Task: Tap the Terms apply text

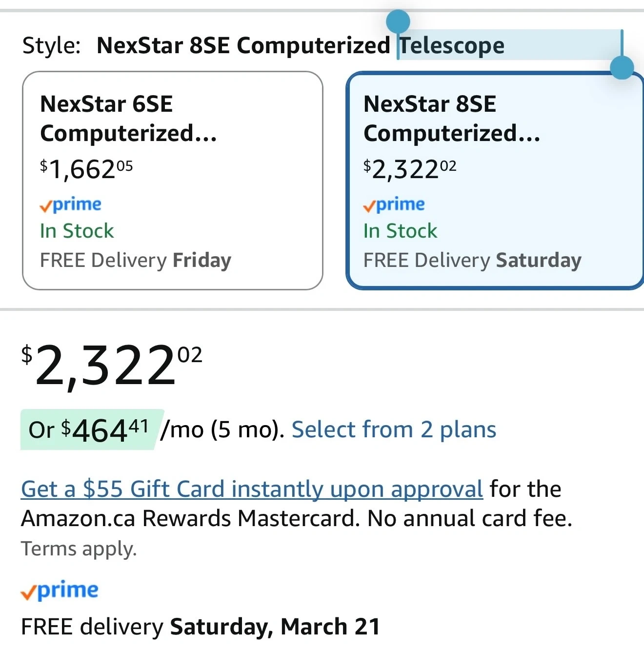Action: click(79, 549)
